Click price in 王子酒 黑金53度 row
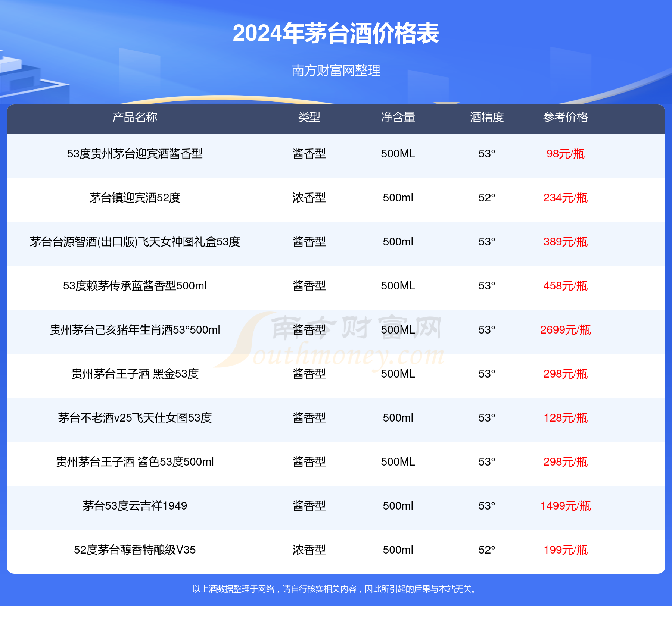Viewport: 672px width, 623px height. 566,374
